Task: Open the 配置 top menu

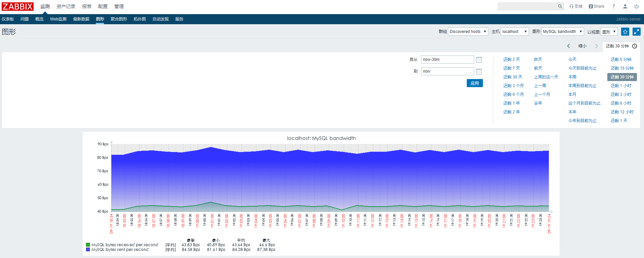Action: click(x=103, y=6)
